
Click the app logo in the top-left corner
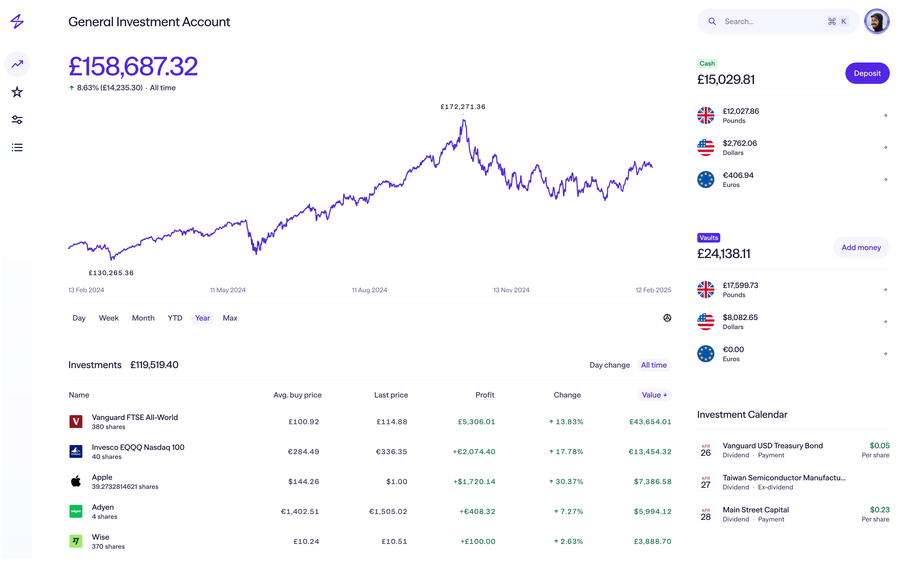17,21
